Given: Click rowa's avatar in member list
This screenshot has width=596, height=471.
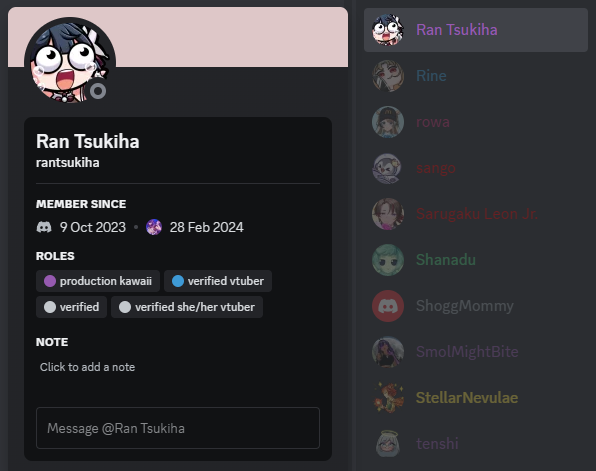Looking at the screenshot, I should (x=388, y=122).
